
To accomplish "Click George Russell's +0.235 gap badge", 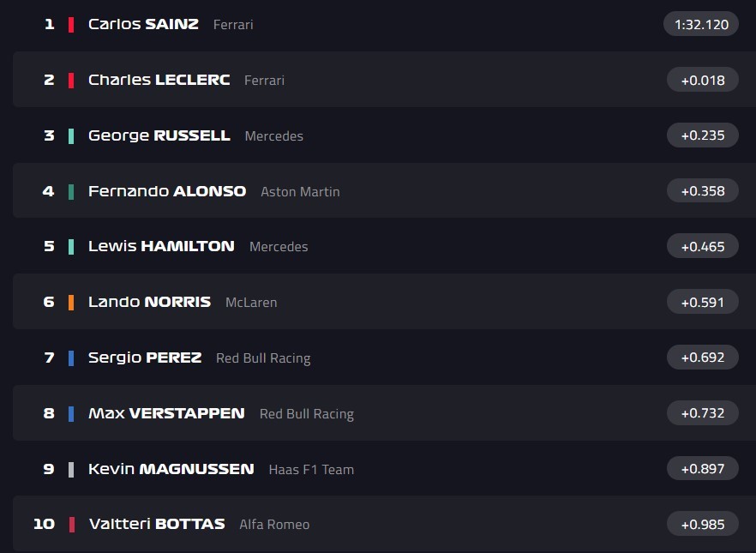I will [x=702, y=135].
